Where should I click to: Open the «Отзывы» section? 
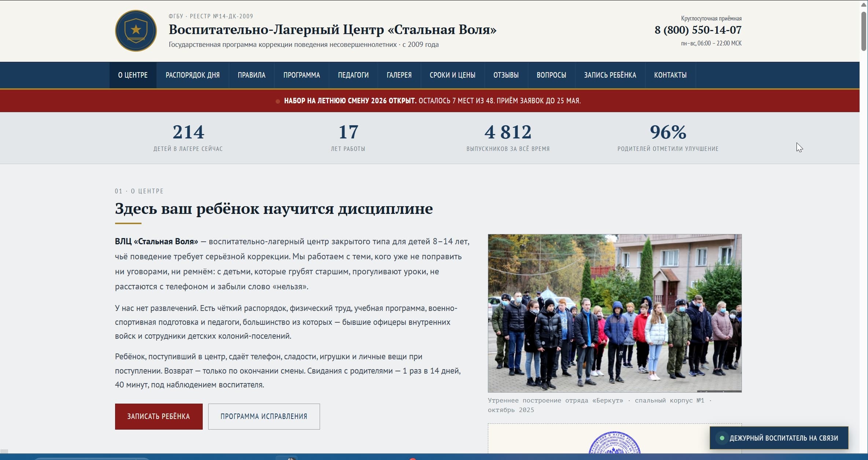point(506,75)
